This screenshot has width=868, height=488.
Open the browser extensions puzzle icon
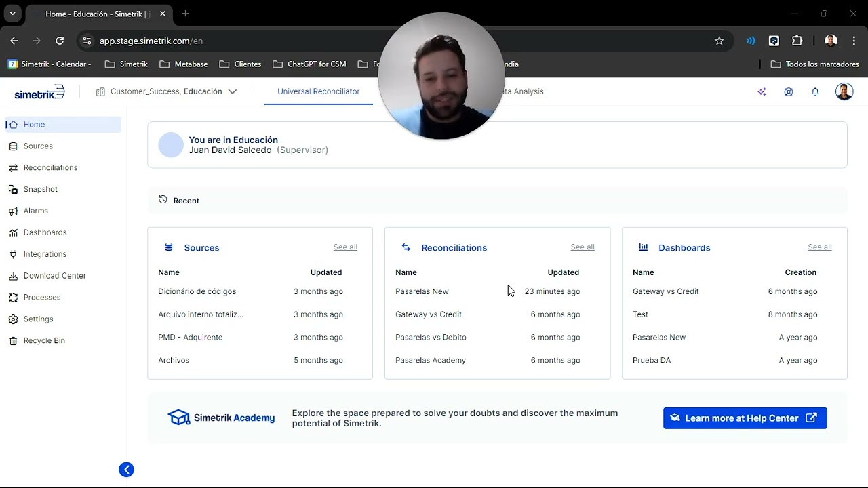tap(797, 41)
